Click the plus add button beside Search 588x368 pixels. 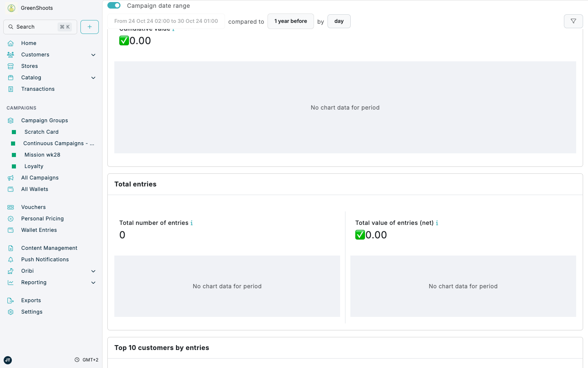tap(89, 27)
